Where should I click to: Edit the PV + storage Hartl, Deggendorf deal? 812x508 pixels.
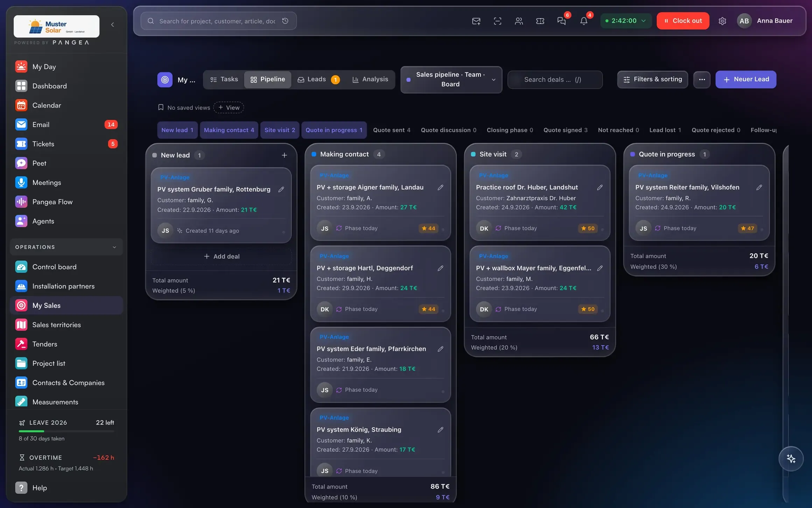click(x=440, y=268)
